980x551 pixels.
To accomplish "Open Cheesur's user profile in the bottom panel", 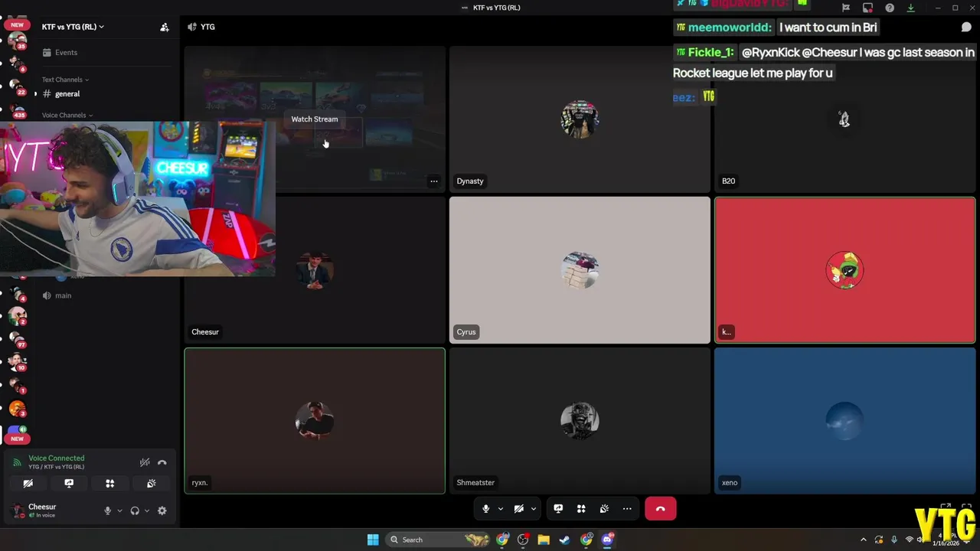I will 42,510.
